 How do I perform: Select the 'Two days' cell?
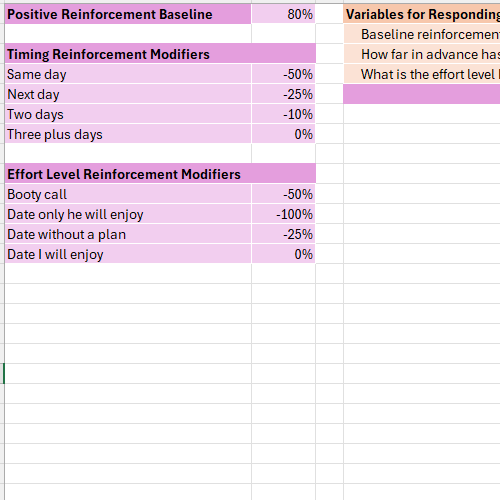pos(128,114)
